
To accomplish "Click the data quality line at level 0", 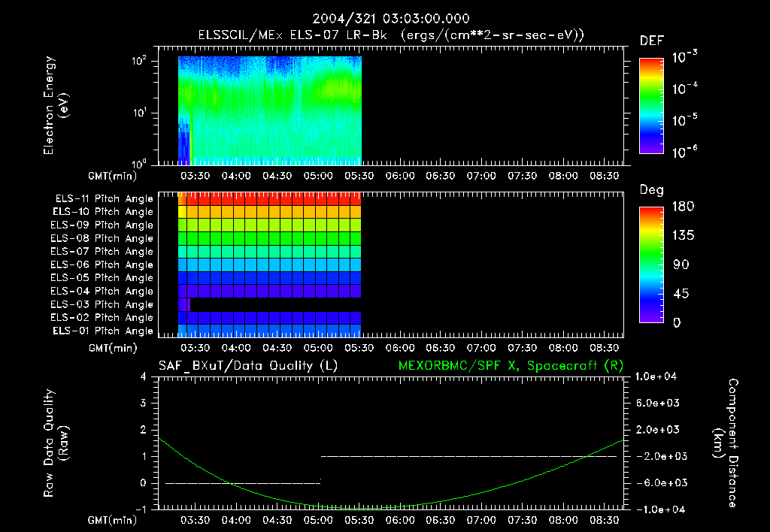I will [243, 483].
